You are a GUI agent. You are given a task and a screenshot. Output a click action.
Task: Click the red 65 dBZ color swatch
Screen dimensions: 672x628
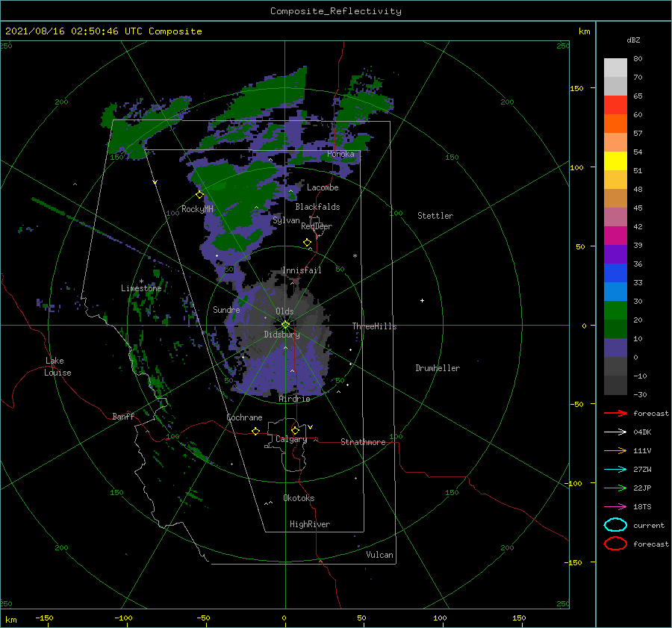[x=615, y=105]
